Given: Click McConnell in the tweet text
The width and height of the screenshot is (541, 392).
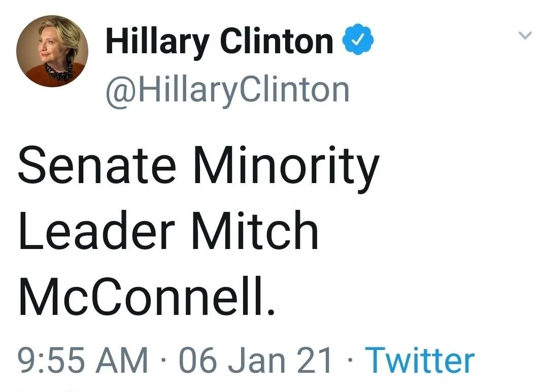Looking at the screenshot, I should coord(146,297).
